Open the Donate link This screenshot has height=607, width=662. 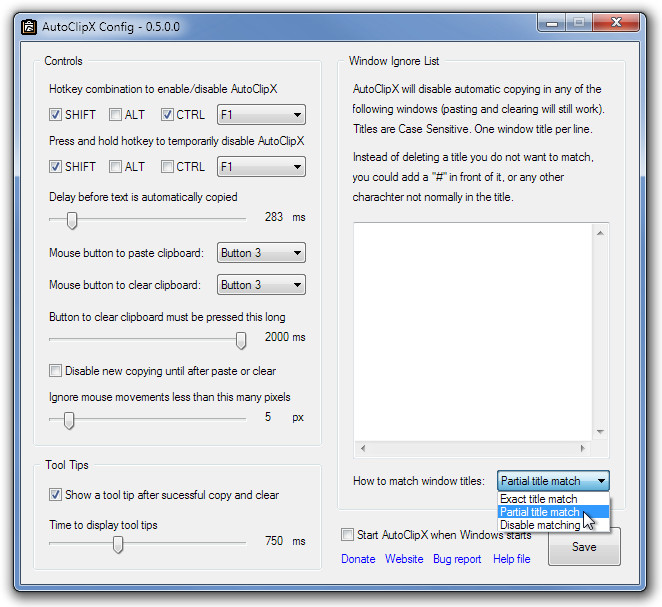tap(358, 559)
